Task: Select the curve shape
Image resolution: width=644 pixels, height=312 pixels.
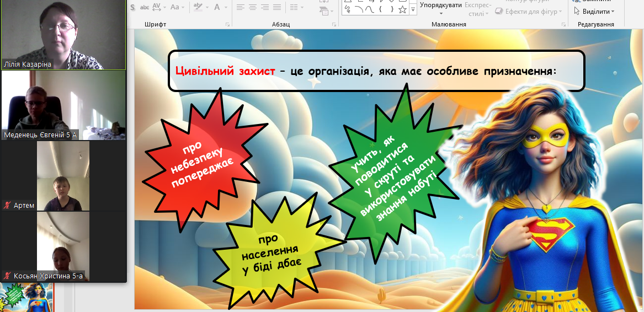Action: [370, 9]
